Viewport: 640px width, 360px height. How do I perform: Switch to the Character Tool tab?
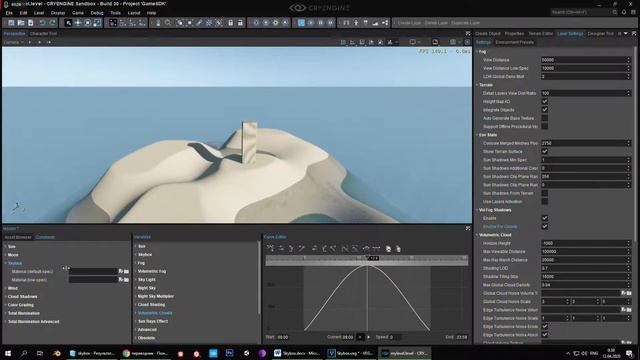pos(43,33)
